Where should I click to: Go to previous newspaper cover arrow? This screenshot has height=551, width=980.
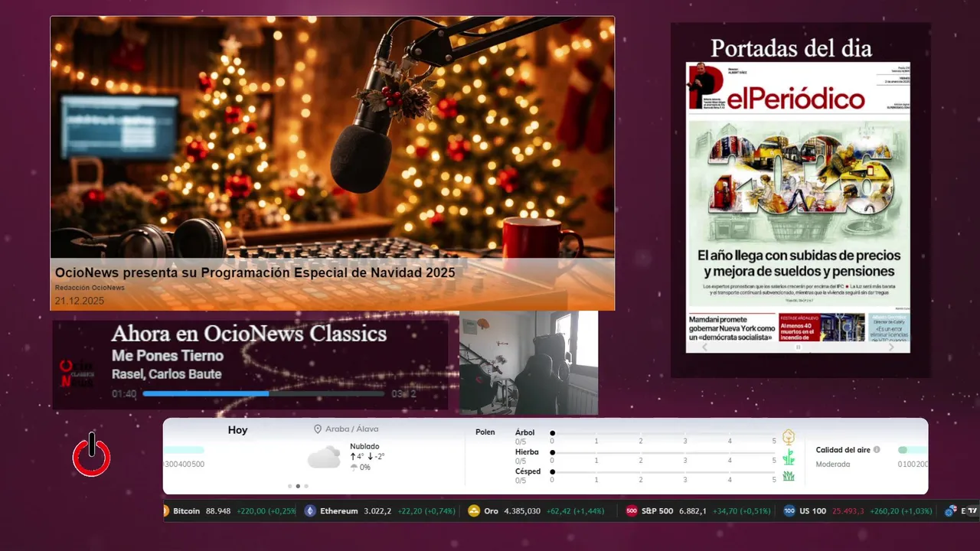tap(705, 347)
